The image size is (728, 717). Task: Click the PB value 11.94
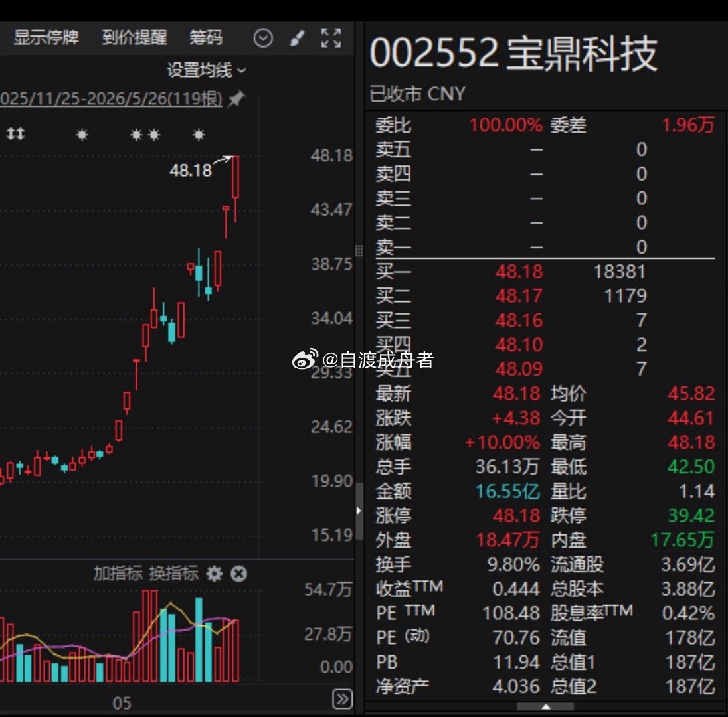click(x=516, y=662)
